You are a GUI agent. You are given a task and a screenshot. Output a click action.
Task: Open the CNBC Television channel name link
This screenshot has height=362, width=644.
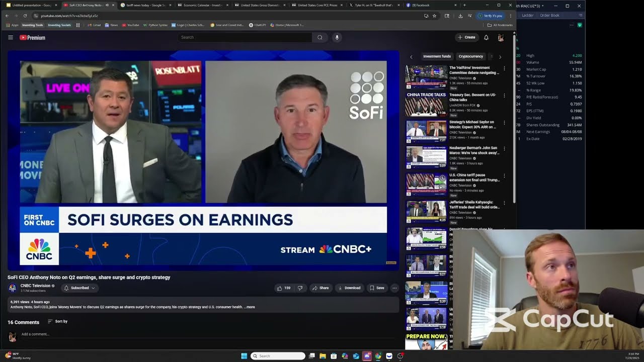click(35, 286)
